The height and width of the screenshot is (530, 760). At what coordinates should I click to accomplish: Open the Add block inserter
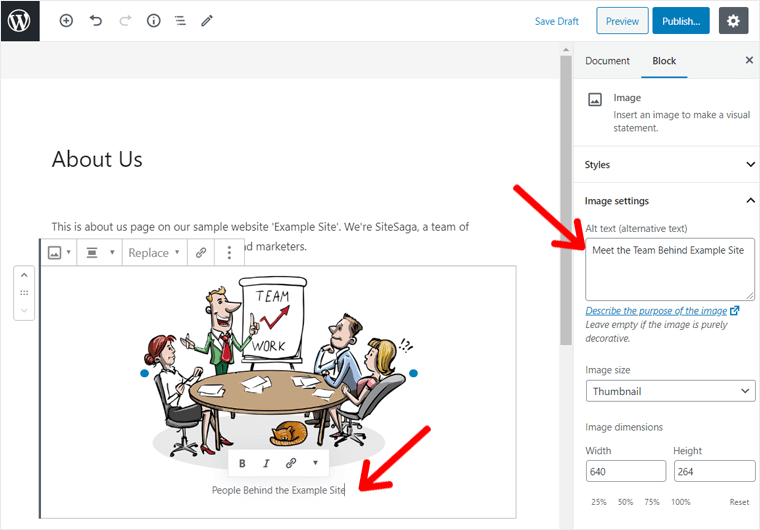click(x=66, y=20)
